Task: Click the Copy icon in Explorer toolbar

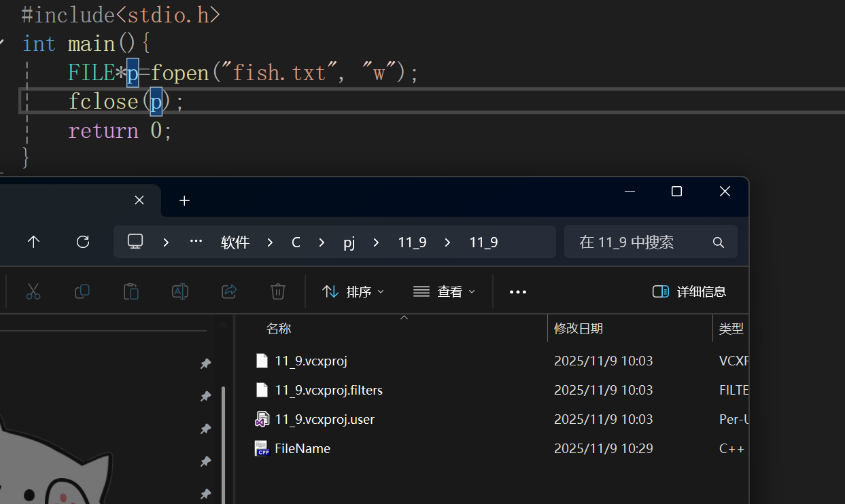Action: (x=82, y=291)
